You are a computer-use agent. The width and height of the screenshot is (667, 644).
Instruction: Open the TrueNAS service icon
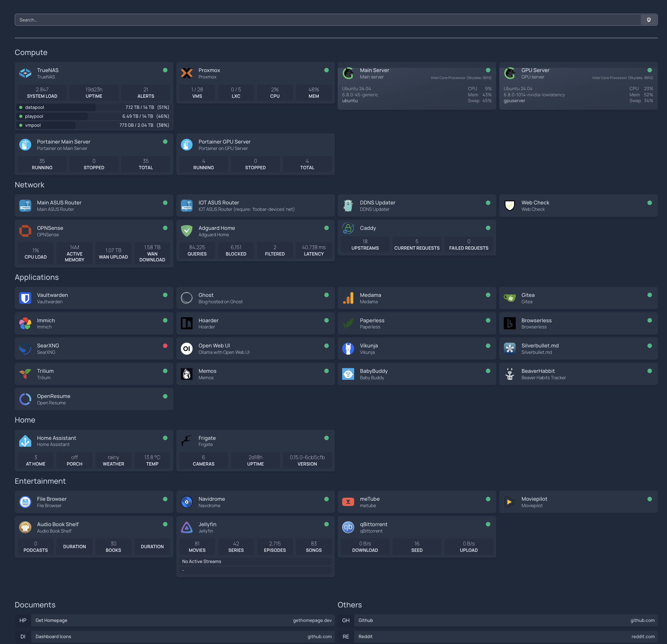pyautogui.click(x=25, y=73)
